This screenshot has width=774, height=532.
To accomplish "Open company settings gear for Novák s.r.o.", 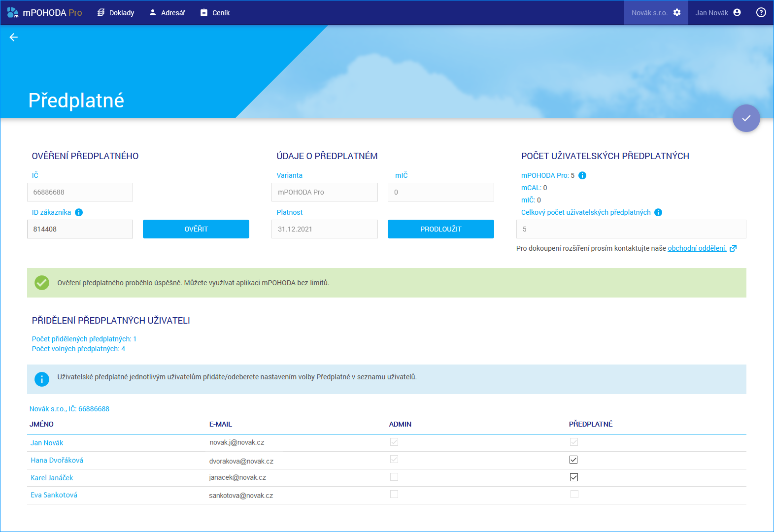I will click(x=677, y=13).
